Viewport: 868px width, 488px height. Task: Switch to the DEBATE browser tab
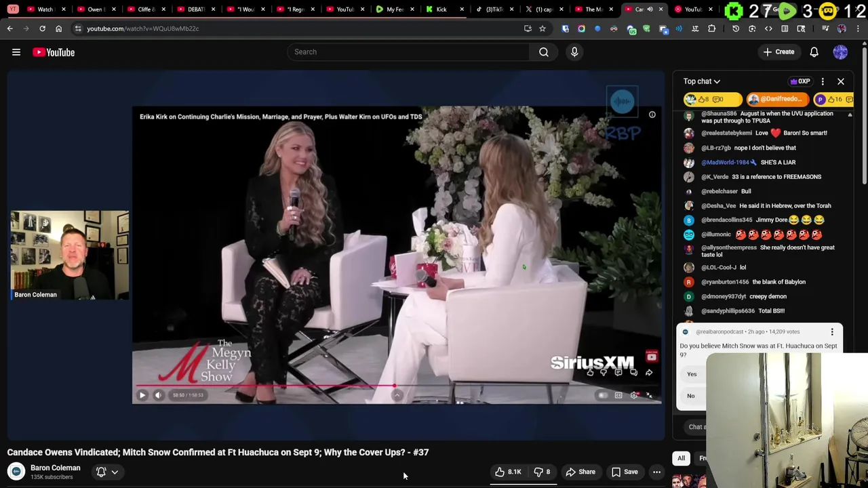pos(196,9)
